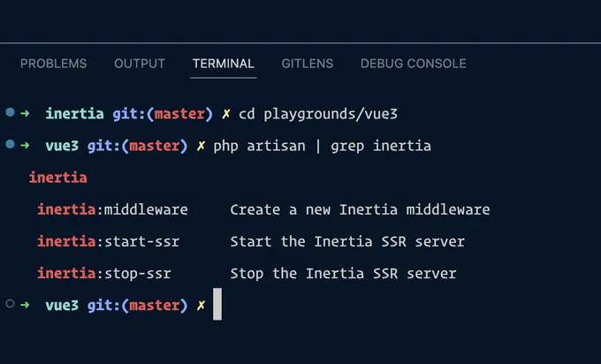
Task: Open the OUTPUT panel tab
Action: 140,64
